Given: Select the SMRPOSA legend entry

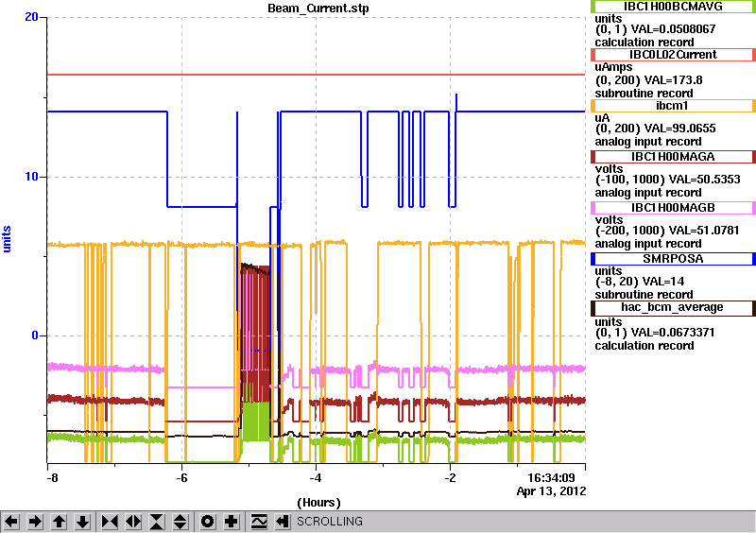Looking at the screenshot, I should click(673, 259).
